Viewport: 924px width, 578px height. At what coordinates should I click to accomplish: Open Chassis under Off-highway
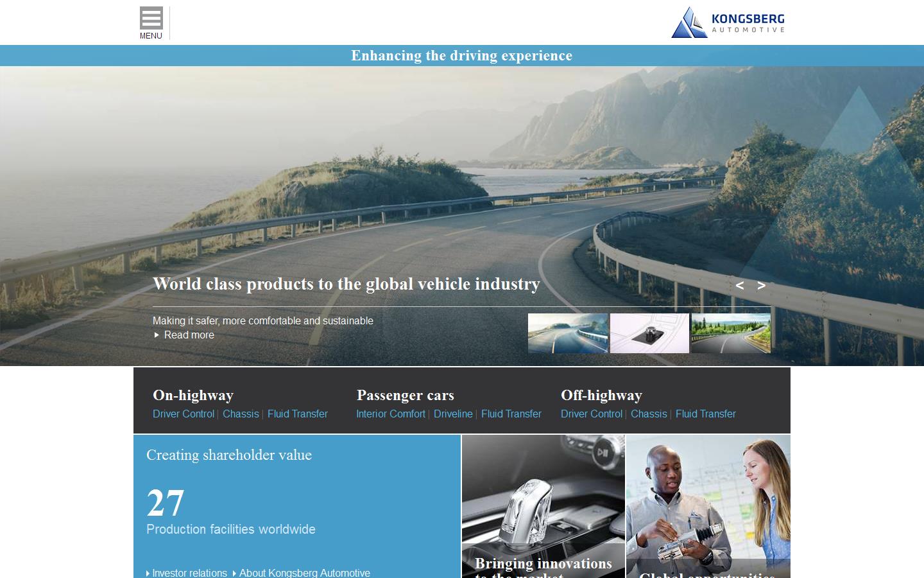pos(649,414)
